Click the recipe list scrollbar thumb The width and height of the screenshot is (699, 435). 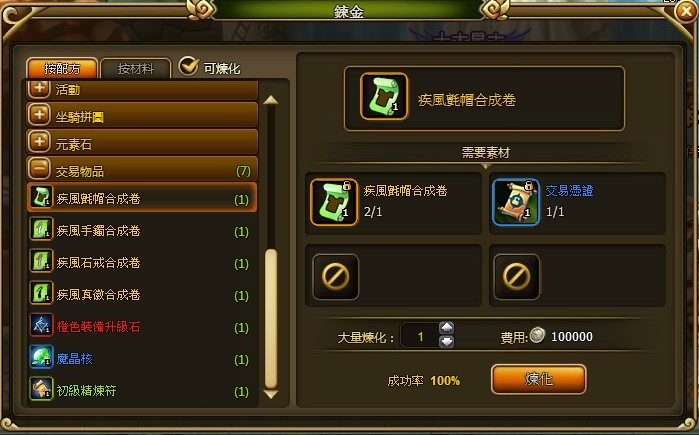[271, 319]
